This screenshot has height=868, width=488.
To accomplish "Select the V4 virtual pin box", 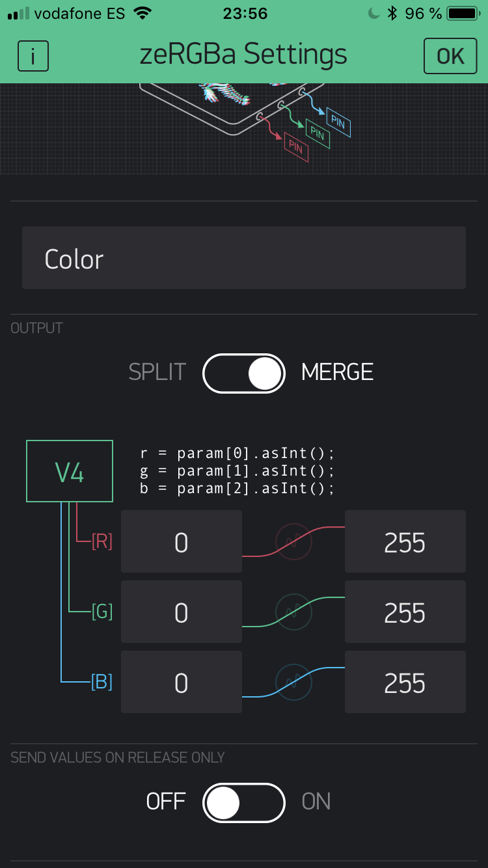I will (70, 472).
